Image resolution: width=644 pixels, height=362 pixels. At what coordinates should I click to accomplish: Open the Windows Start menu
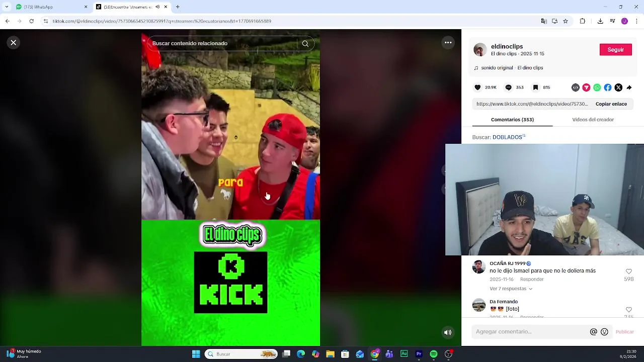point(196,354)
